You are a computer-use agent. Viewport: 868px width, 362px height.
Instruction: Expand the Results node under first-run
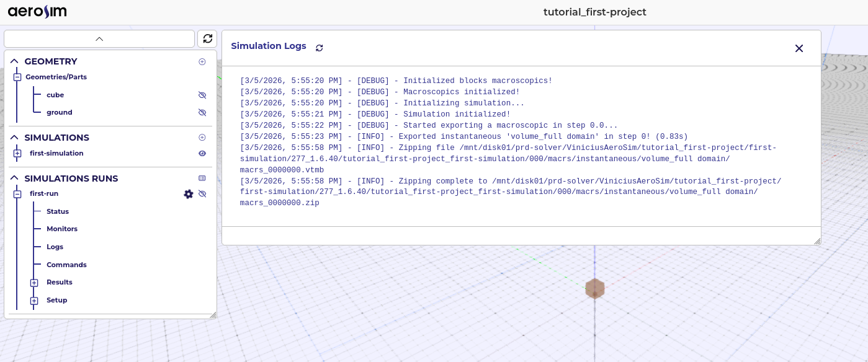(34, 283)
